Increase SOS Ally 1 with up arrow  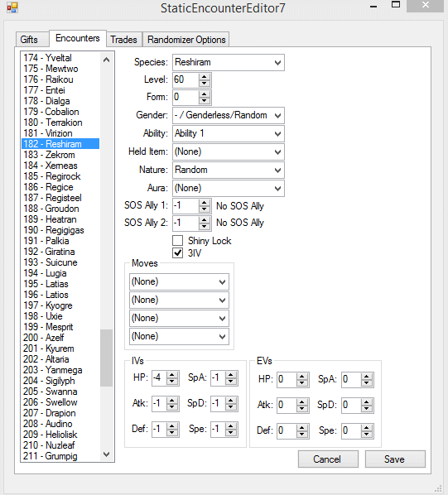205,203
